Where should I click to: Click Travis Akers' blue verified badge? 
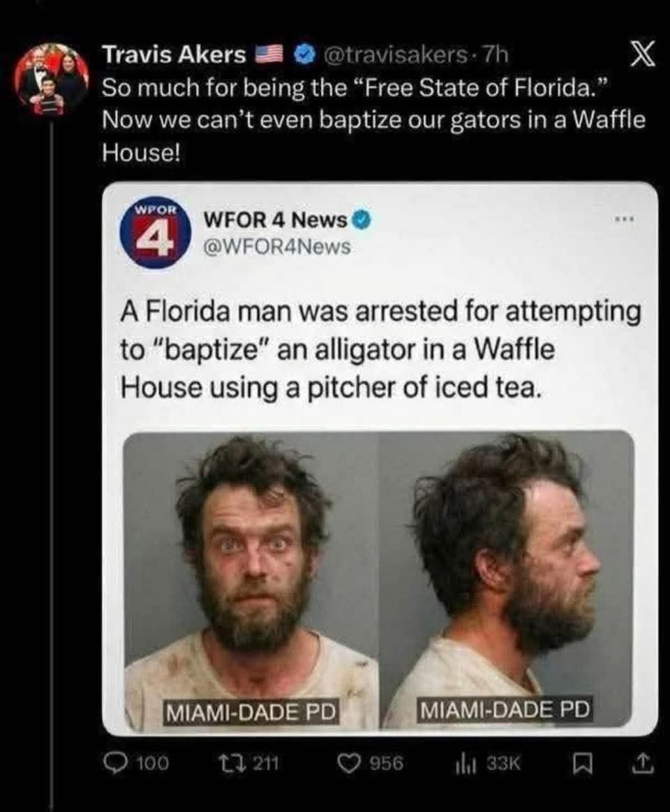pos(306,54)
